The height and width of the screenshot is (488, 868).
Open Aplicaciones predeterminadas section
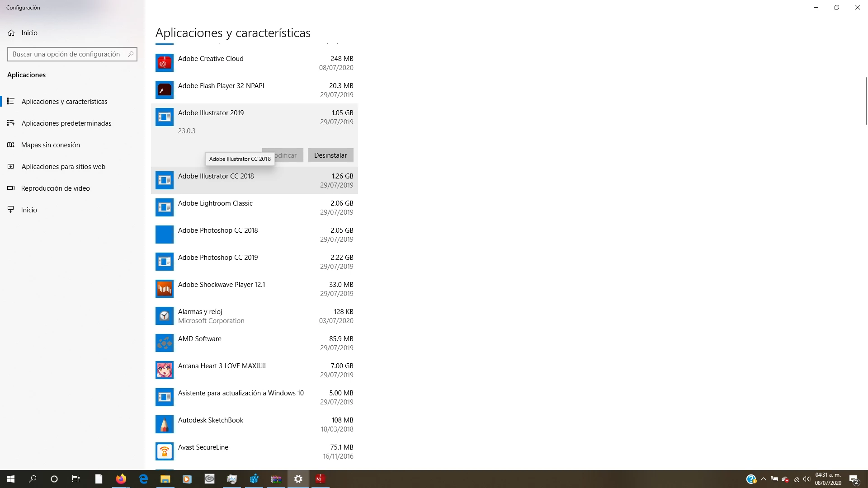click(x=66, y=123)
